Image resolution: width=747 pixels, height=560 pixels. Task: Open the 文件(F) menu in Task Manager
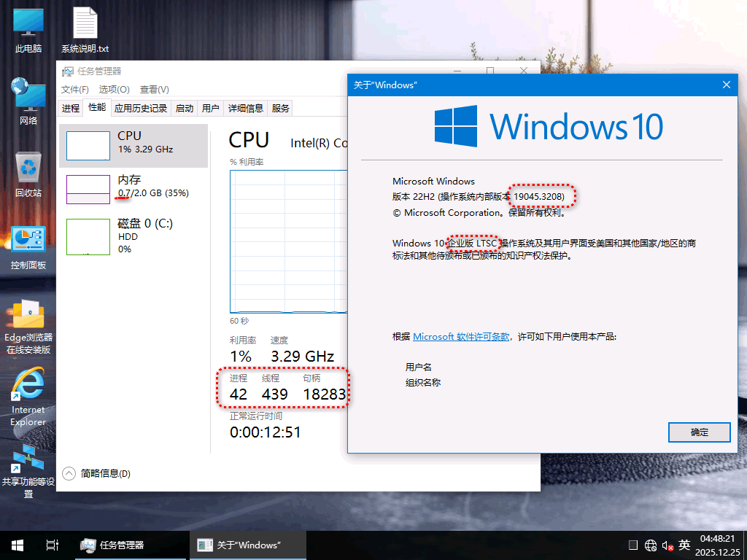75,90
